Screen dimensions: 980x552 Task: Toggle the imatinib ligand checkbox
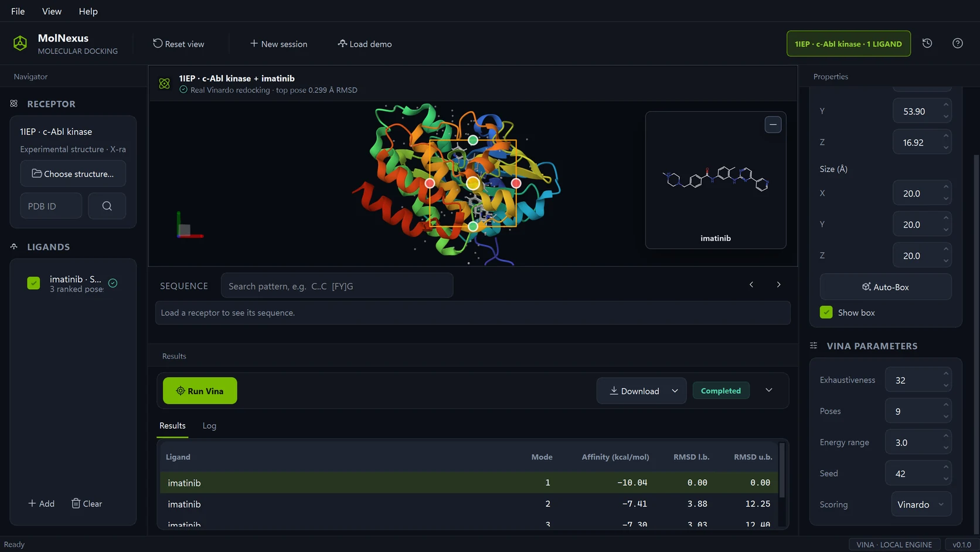tap(33, 283)
